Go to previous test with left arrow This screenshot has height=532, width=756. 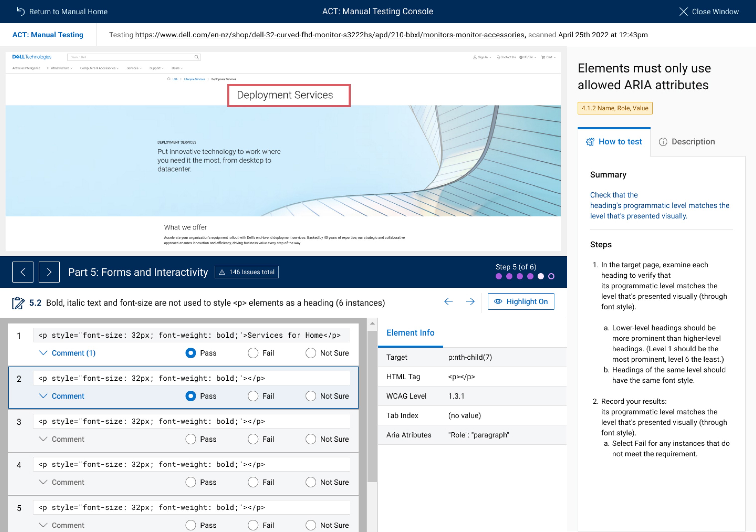[448, 302]
